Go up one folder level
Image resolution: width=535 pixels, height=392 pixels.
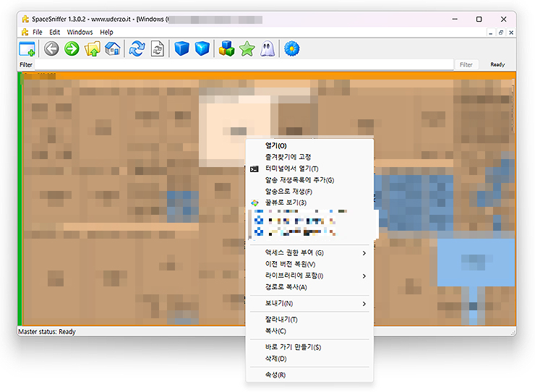point(93,48)
